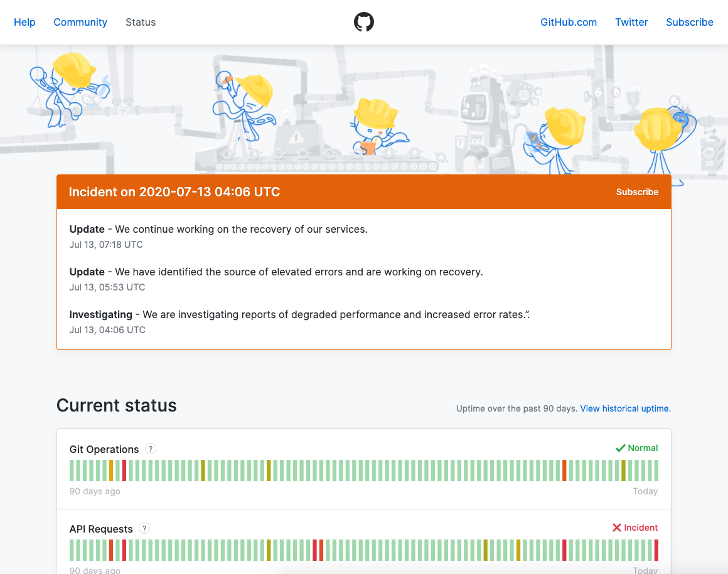Click the Git Operations label

coord(104,449)
